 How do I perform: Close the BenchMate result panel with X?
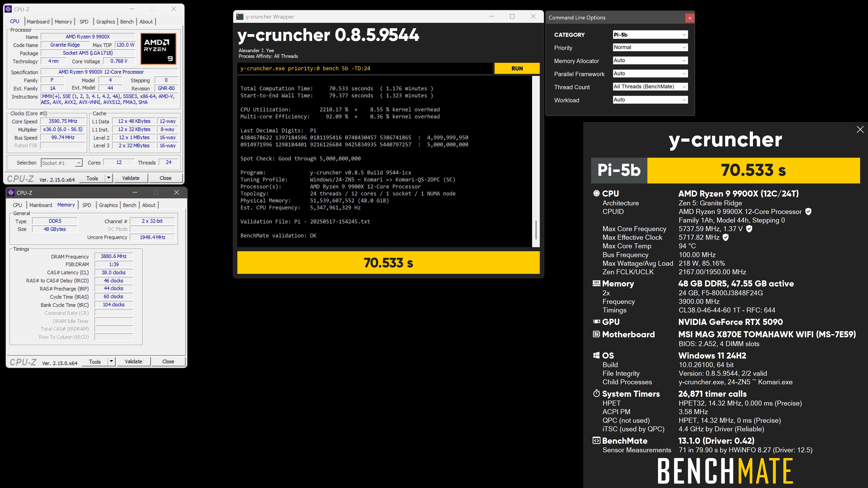tap(860, 130)
